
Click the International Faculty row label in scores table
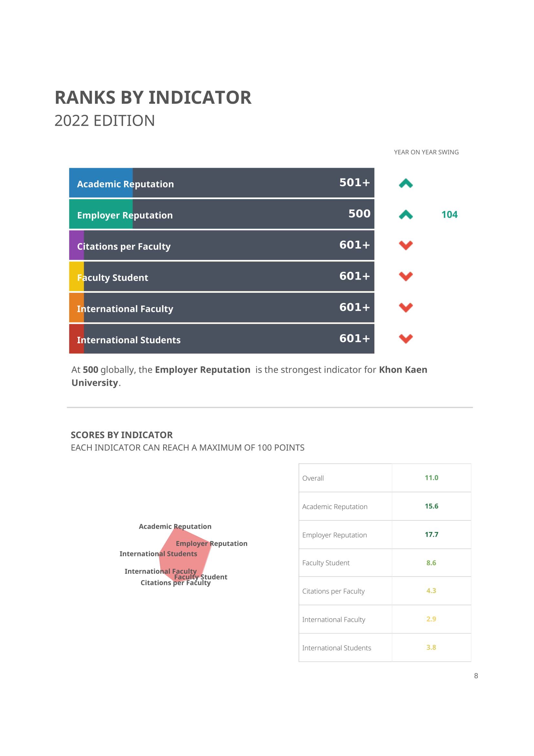334,620
